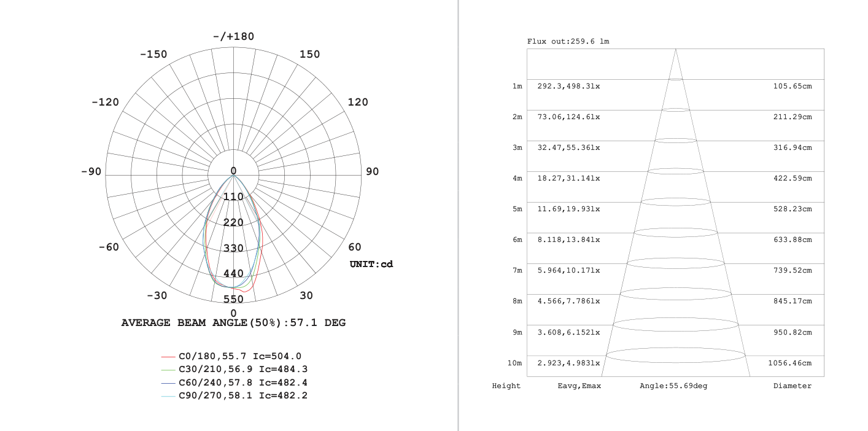Click the '32.47,55.36lx' illuminance value
This screenshot has height=431, width=868.
[x=569, y=148]
